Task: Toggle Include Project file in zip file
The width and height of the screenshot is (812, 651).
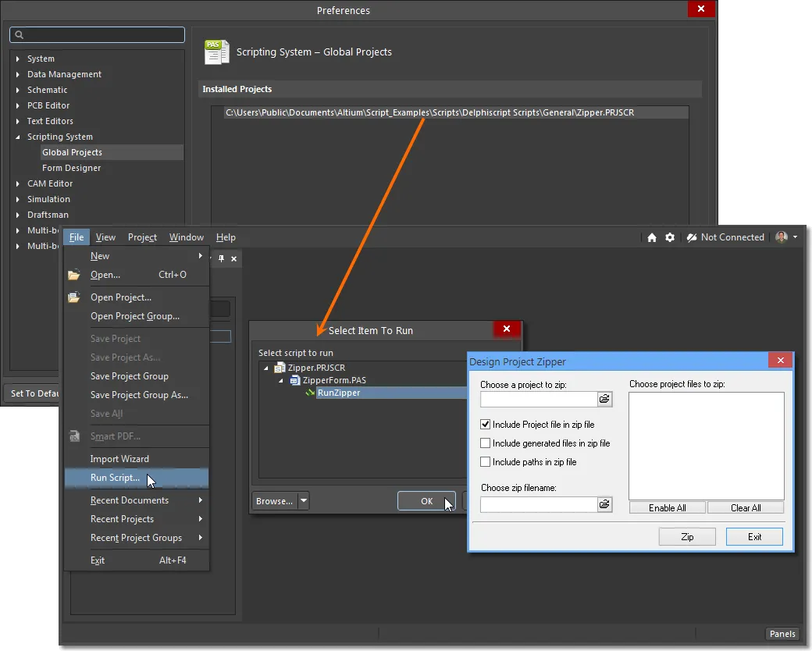Action: (485, 424)
